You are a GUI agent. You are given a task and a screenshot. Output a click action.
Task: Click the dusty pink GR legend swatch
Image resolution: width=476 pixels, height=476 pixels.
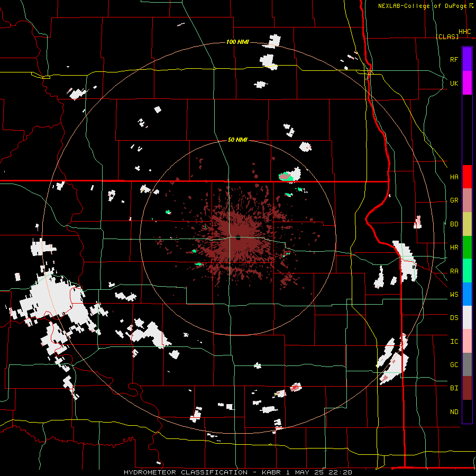pos(467,200)
